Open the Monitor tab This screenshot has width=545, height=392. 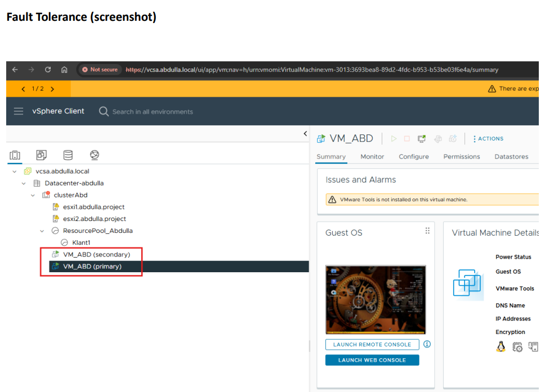372,156
